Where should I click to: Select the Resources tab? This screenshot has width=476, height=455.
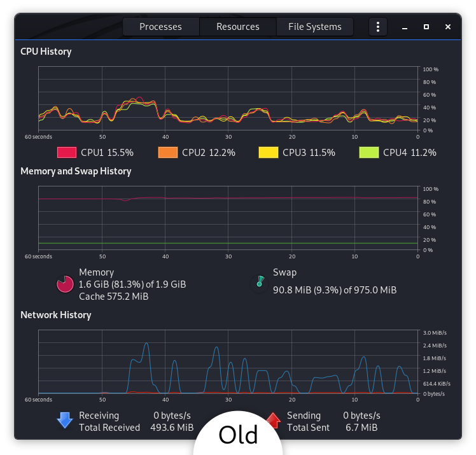click(x=238, y=27)
